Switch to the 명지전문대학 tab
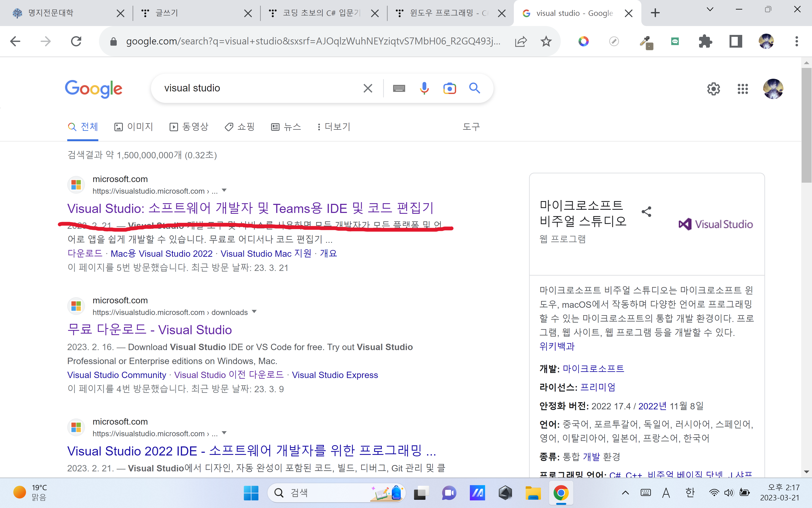The height and width of the screenshot is (508, 812). (x=64, y=13)
